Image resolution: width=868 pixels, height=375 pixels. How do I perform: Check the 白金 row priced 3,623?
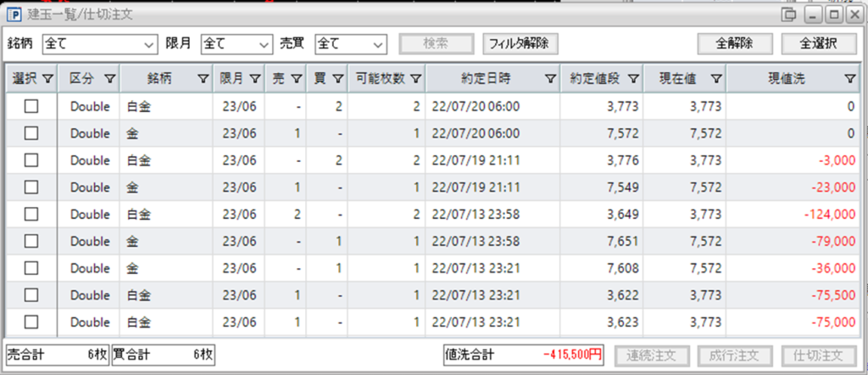pyautogui.click(x=31, y=322)
